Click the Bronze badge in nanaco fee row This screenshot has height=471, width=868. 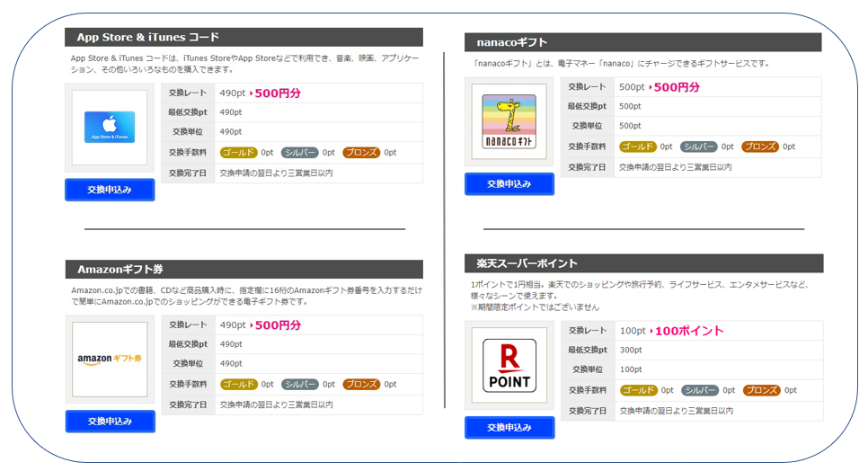(760, 147)
